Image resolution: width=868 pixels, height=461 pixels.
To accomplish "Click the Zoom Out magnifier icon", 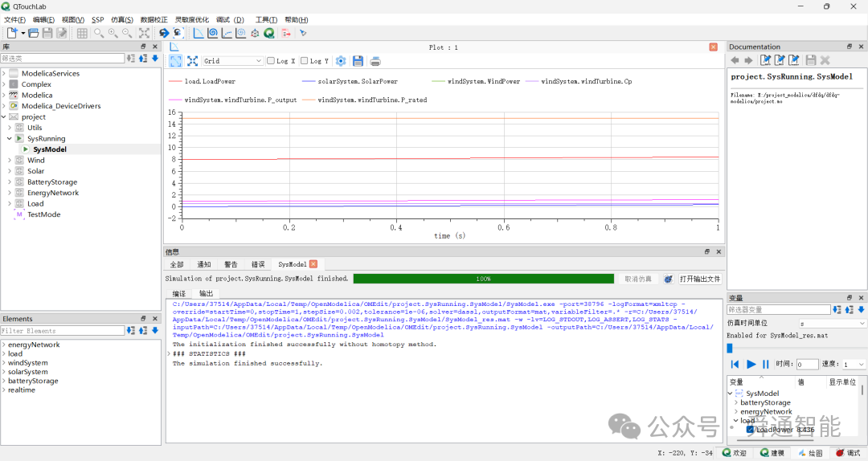I will tap(127, 33).
